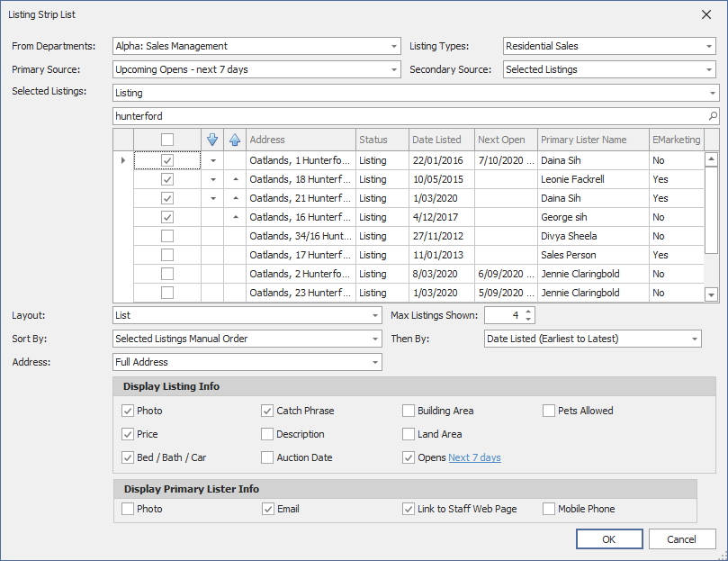
Task: Click the Primary Lister Name column header
Action: pos(583,140)
